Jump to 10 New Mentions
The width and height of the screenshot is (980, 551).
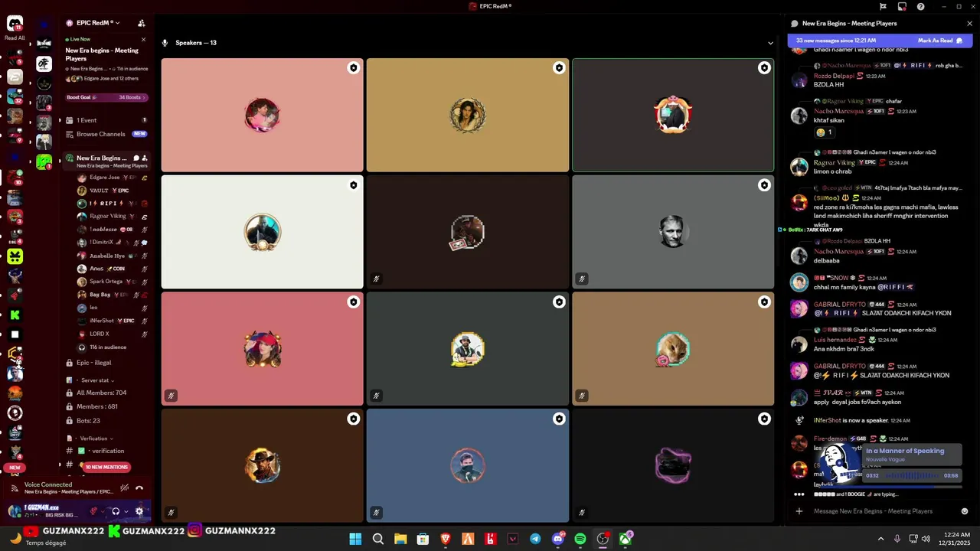106,467
